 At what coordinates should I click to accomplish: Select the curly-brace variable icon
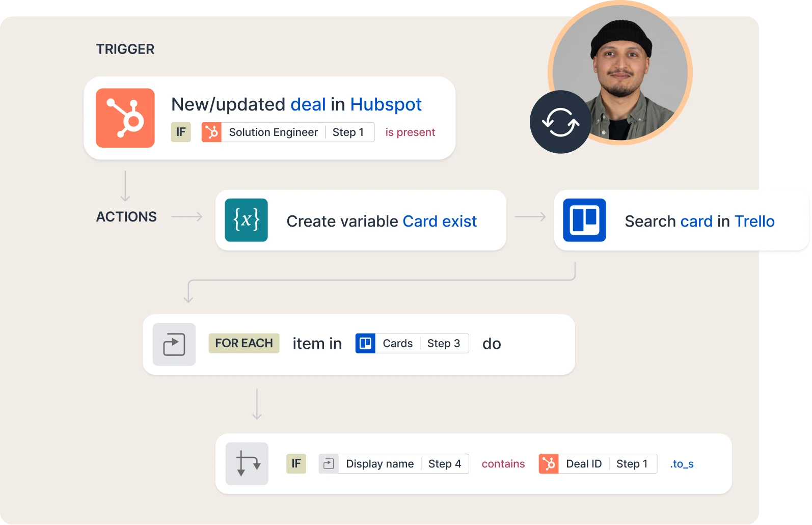pos(246,220)
